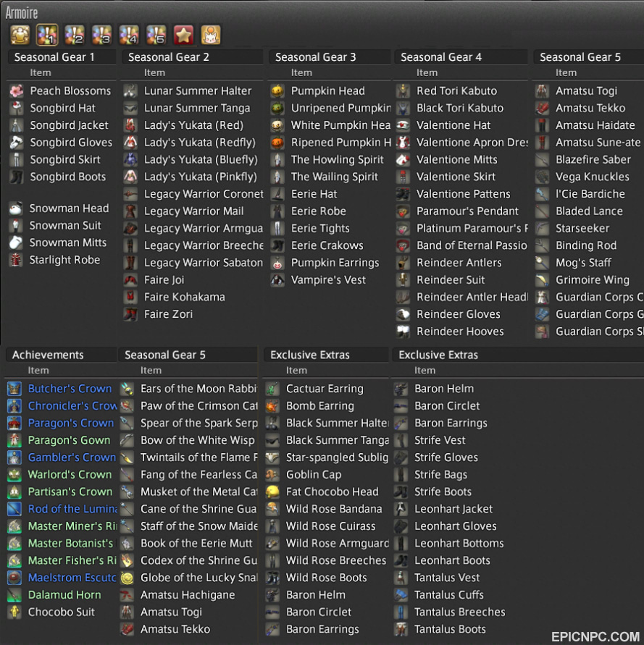
Task: Click the Fat Chocobo Head icon
Action: coord(272,492)
